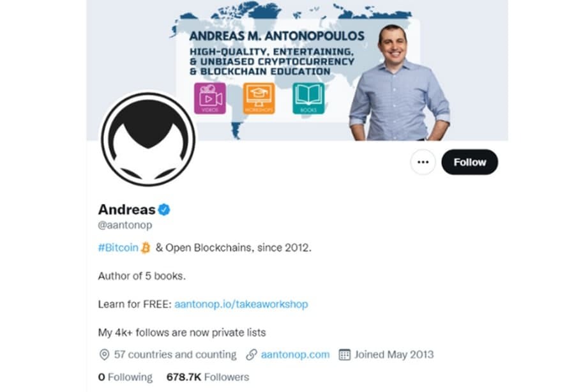The width and height of the screenshot is (588, 392).
Task: Click the orange Bitcoin emoji symbol
Action: click(x=146, y=248)
